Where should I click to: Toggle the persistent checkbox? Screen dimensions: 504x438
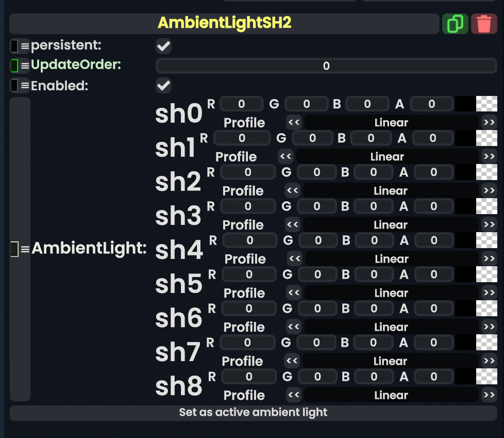pos(164,46)
